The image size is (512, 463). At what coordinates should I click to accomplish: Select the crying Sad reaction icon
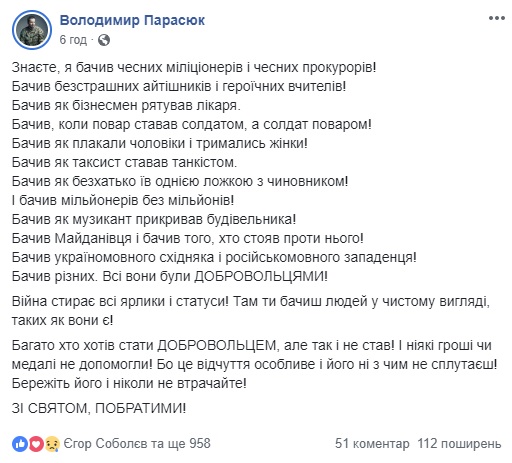click(52, 444)
